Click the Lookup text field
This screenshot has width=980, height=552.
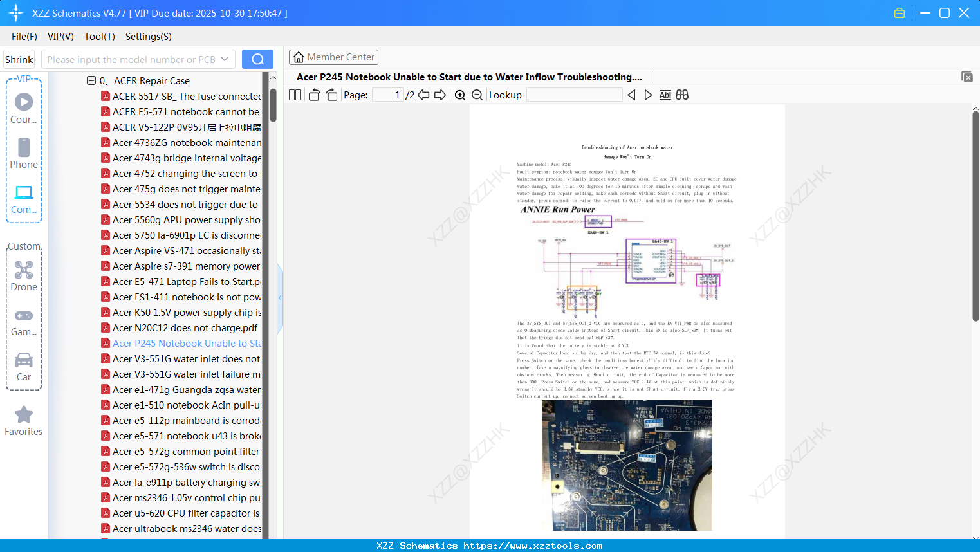click(574, 95)
